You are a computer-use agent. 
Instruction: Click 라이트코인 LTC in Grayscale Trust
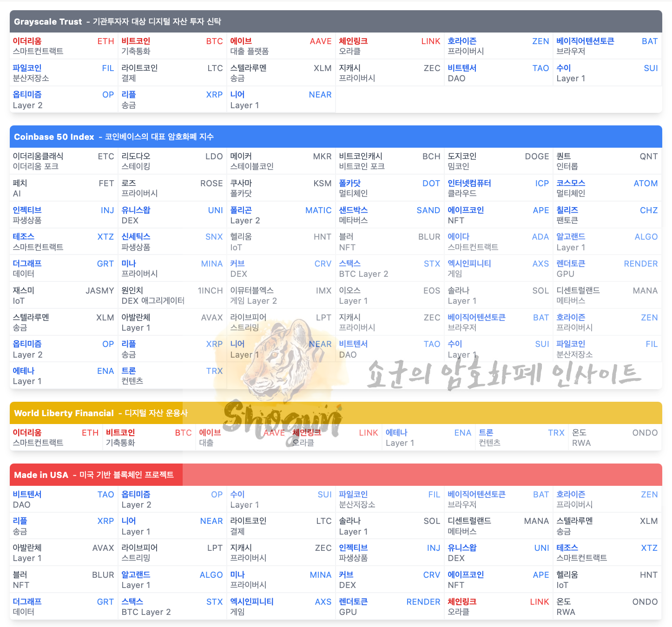172,73
